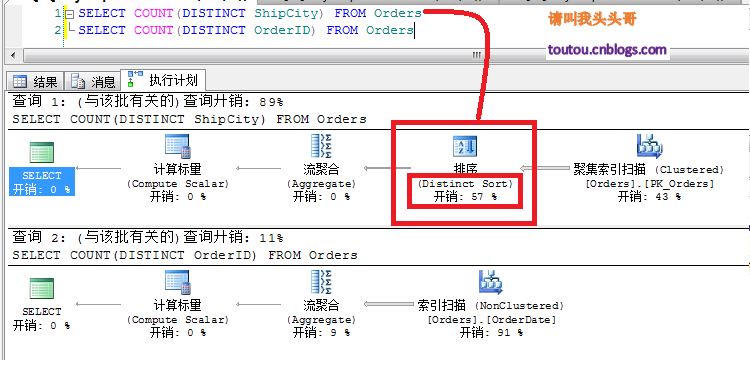Click '流聚合' label in query 2

(x=321, y=305)
